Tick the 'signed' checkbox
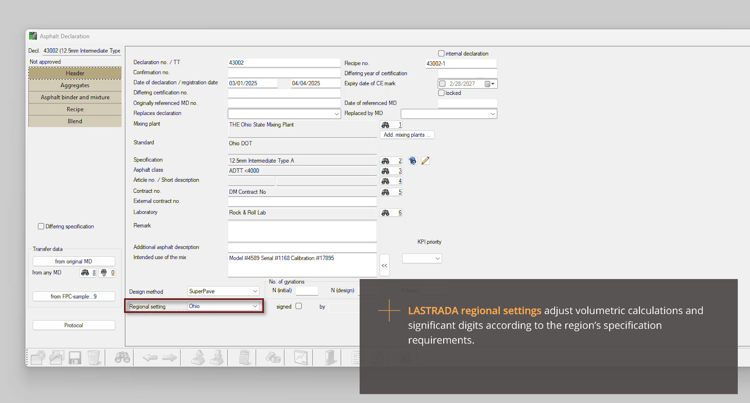The width and height of the screenshot is (750, 403). [298, 306]
